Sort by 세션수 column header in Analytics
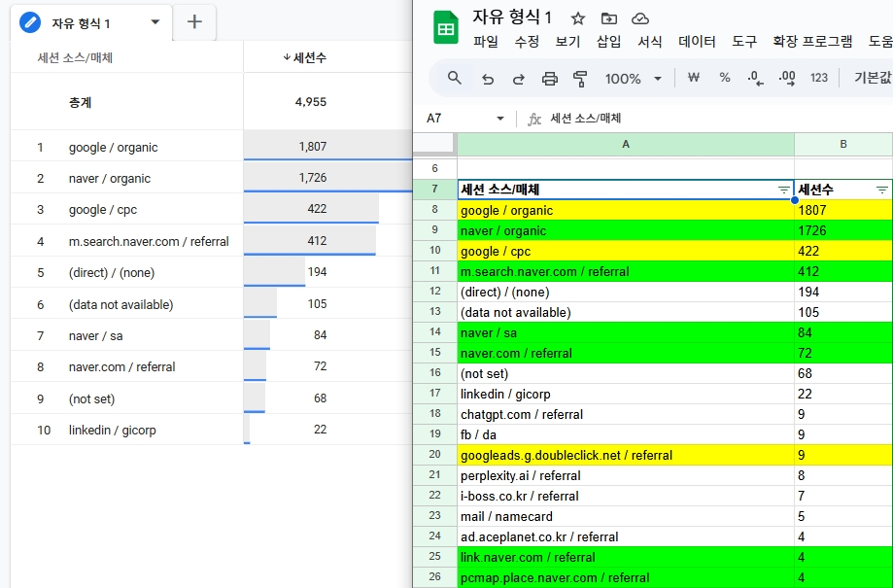The height and width of the screenshot is (588, 893). (x=305, y=57)
